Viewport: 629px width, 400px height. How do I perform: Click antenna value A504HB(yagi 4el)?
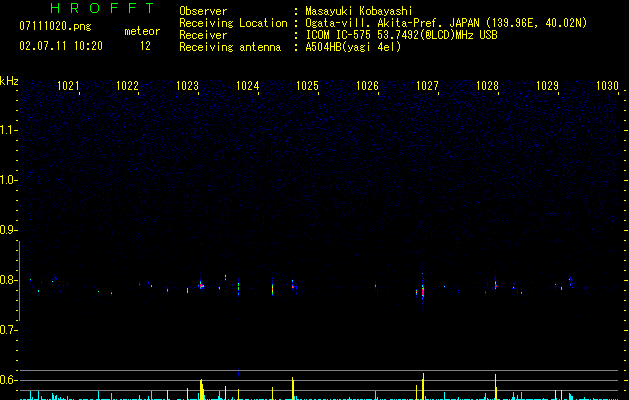pyautogui.click(x=353, y=47)
